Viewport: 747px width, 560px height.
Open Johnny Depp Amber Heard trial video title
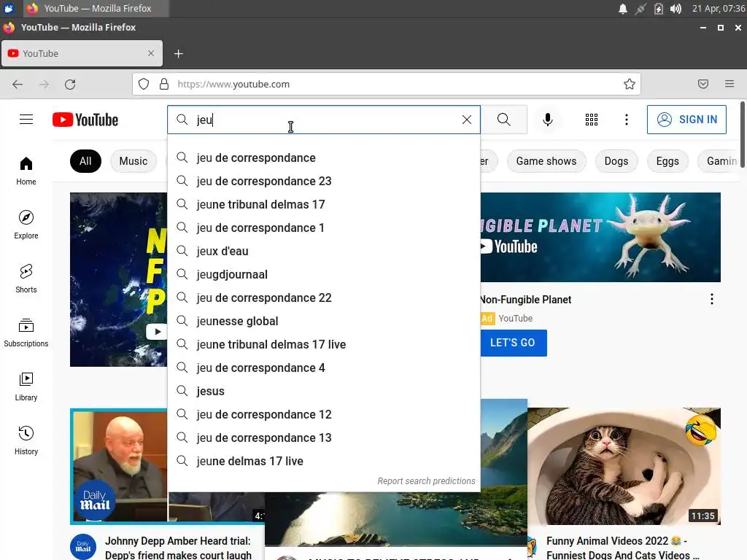pyautogui.click(x=178, y=548)
